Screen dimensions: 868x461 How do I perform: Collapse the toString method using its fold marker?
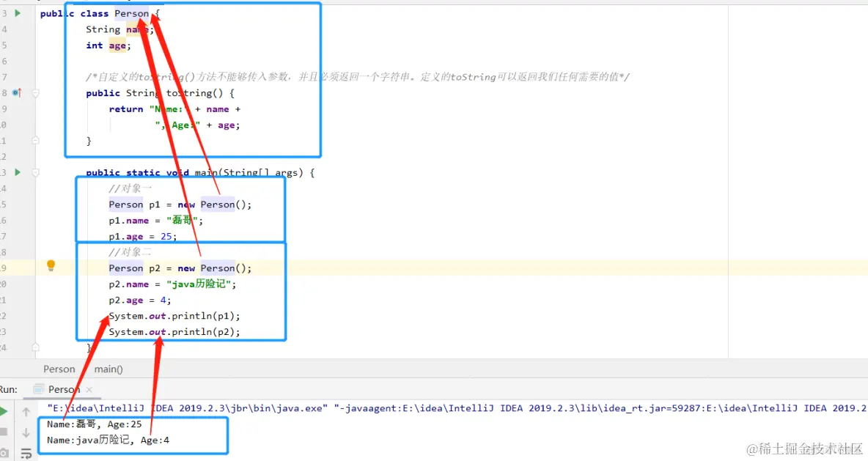click(x=34, y=93)
